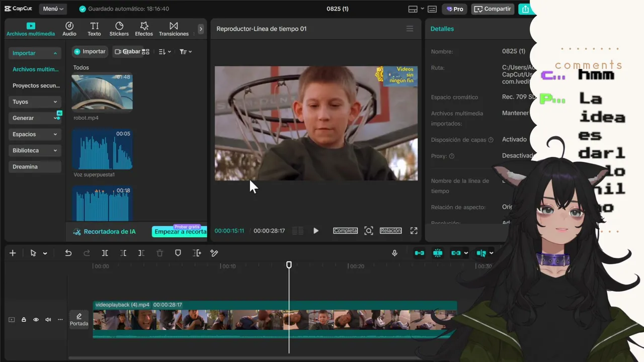Open the Audio media tab
The height and width of the screenshot is (362, 644).
pos(69,29)
